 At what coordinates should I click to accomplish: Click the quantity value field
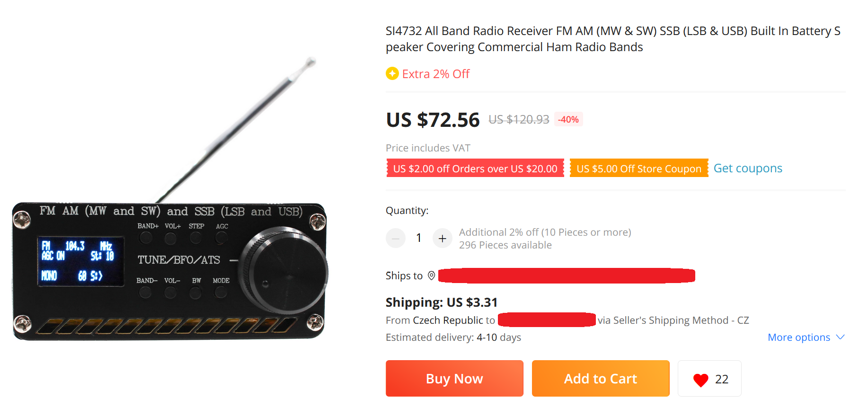(419, 238)
